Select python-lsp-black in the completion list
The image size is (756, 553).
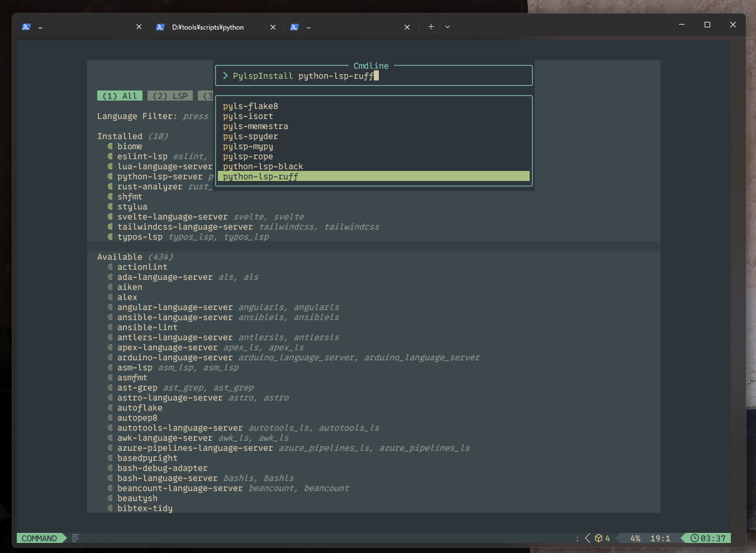[263, 166]
